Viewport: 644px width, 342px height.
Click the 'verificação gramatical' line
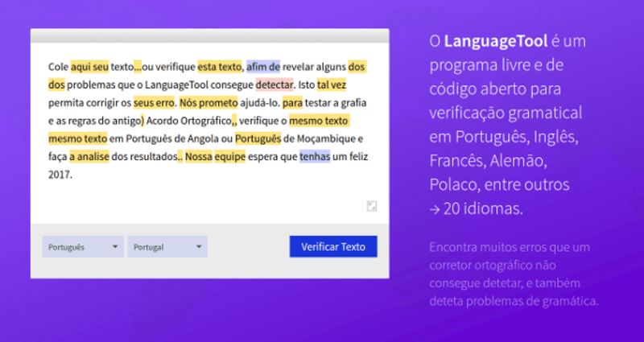point(506,113)
